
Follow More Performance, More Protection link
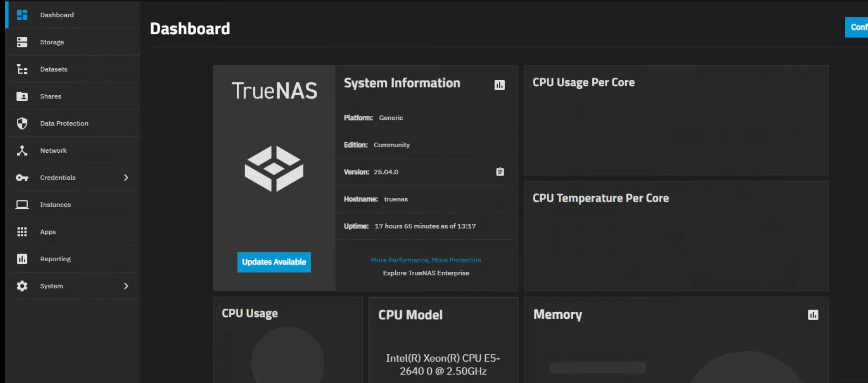(x=426, y=260)
